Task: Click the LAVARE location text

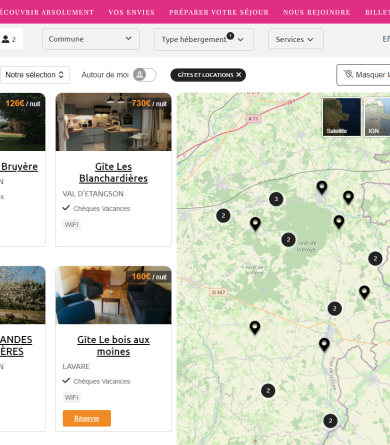Action: tap(76, 366)
